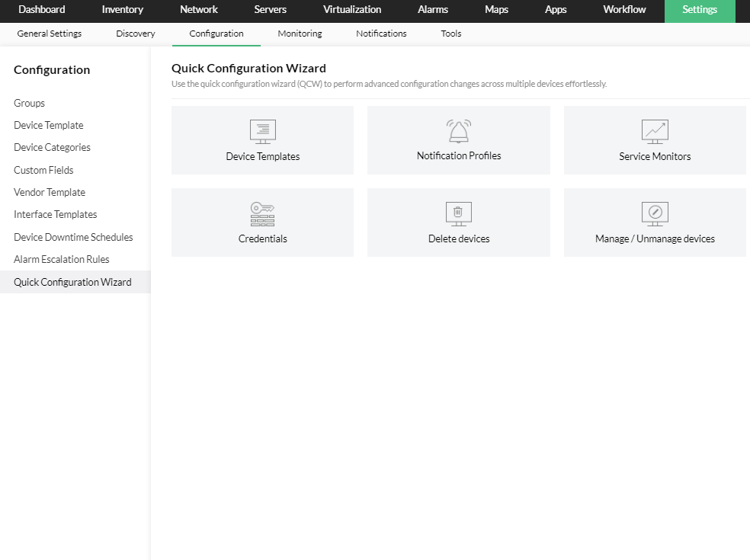The image size is (750, 560).
Task: Switch to the Monitoring tab
Action: point(299,34)
